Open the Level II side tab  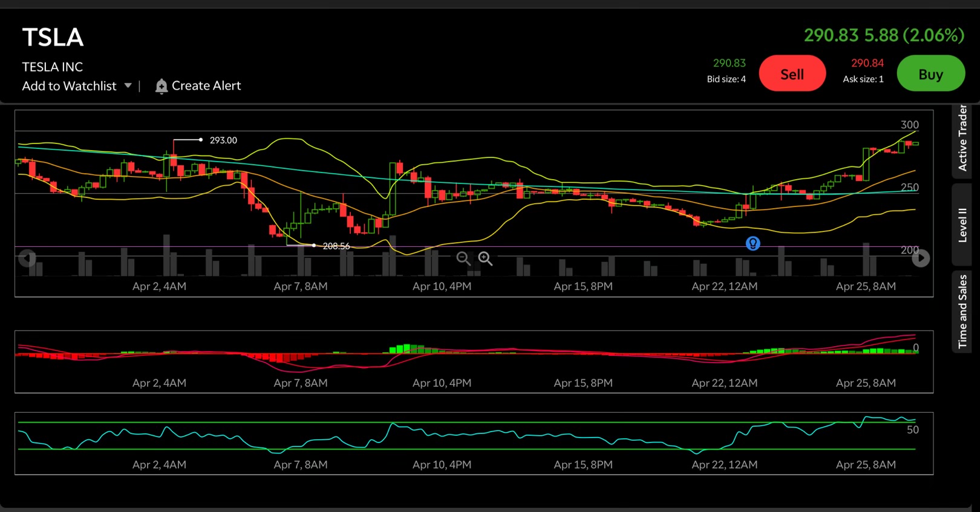pyautogui.click(x=962, y=225)
